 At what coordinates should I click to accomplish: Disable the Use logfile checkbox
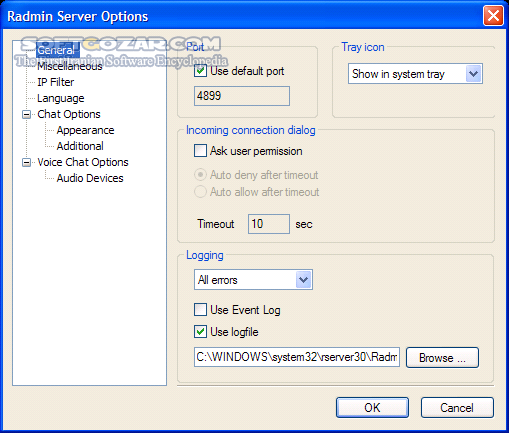(x=200, y=332)
